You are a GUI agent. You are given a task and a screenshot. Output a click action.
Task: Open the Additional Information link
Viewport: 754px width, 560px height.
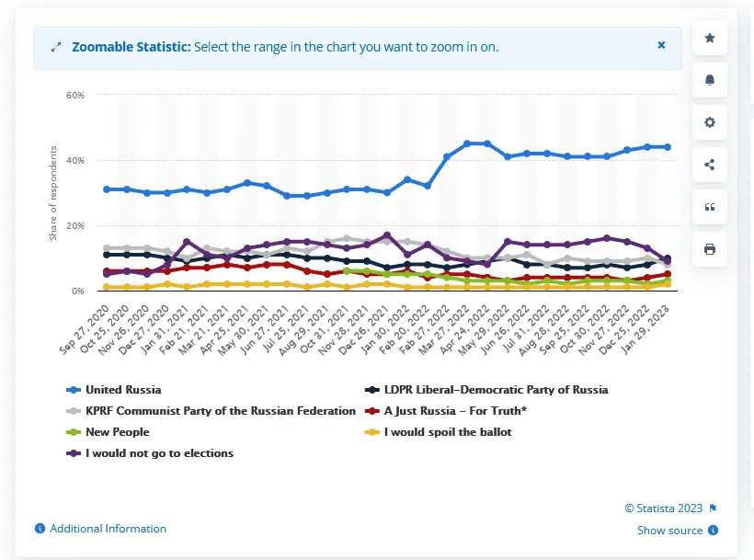pos(108,529)
